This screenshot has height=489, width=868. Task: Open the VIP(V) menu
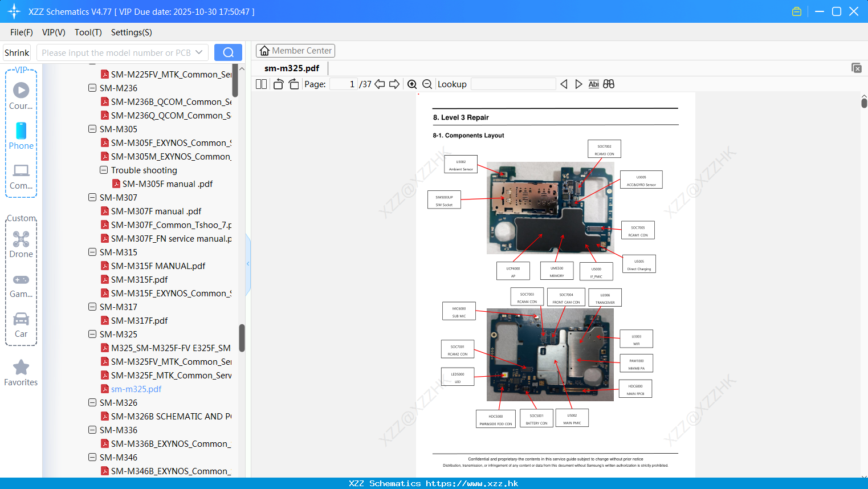pyautogui.click(x=54, y=32)
